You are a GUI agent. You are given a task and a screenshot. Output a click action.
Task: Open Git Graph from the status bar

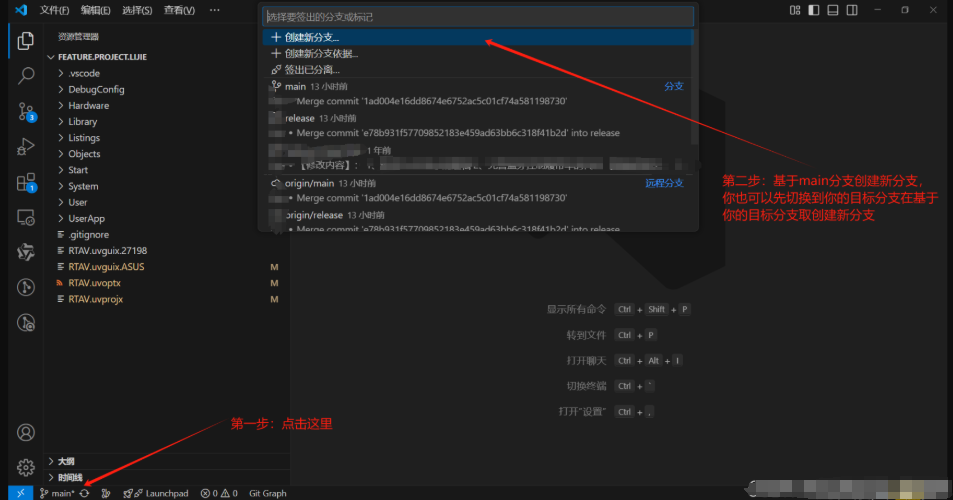[x=267, y=493]
